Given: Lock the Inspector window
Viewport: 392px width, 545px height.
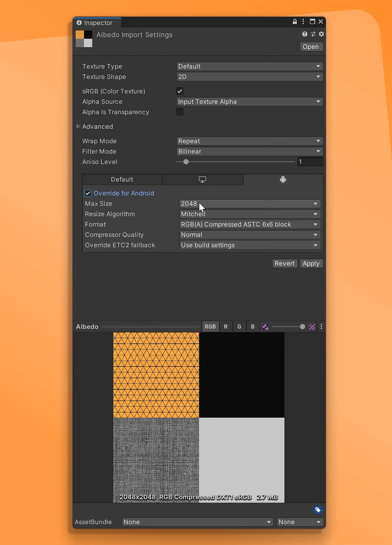Looking at the screenshot, I should tap(295, 22).
